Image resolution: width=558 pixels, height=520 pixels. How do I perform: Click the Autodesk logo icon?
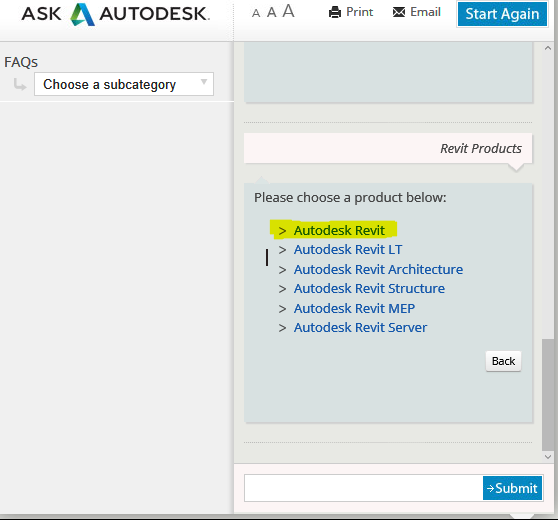point(83,14)
